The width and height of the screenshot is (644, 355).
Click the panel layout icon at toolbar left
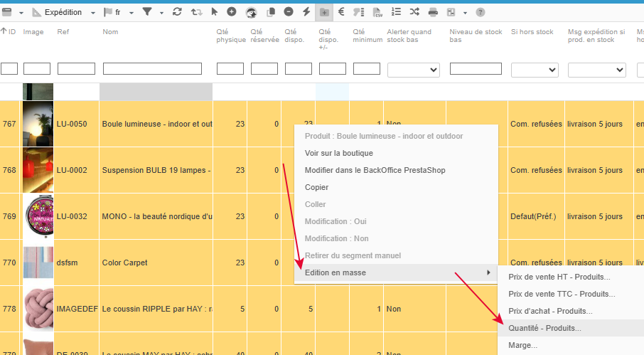(x=6, y=12)
